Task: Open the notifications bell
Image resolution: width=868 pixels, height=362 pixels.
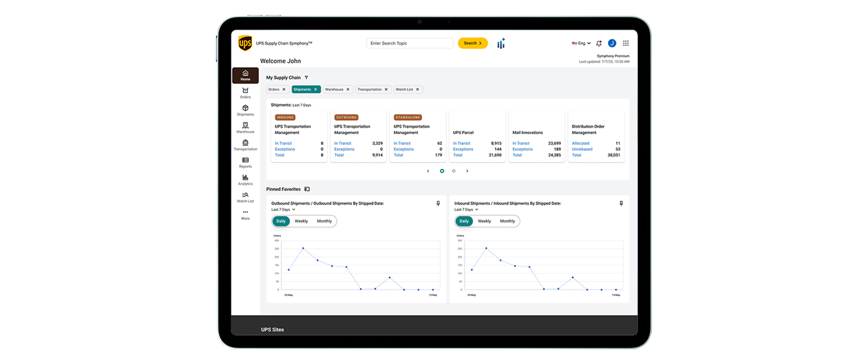Action: coord(599,43)
